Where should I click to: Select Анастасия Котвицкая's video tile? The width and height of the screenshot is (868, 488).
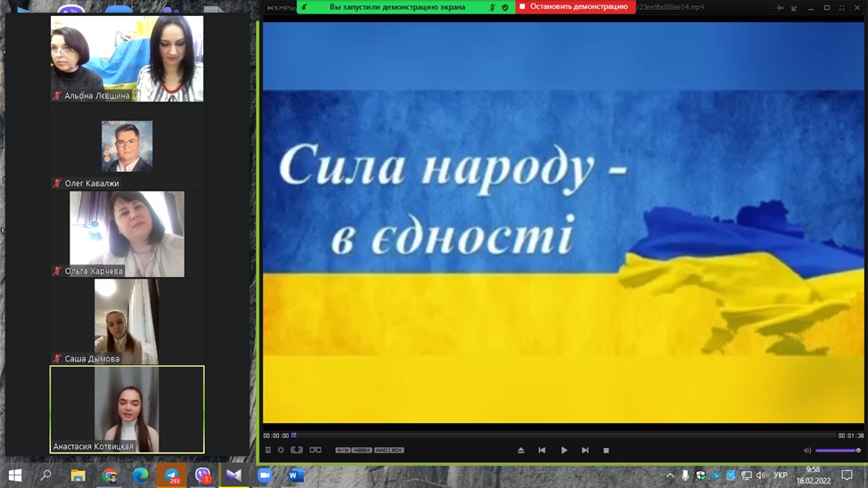127,410
